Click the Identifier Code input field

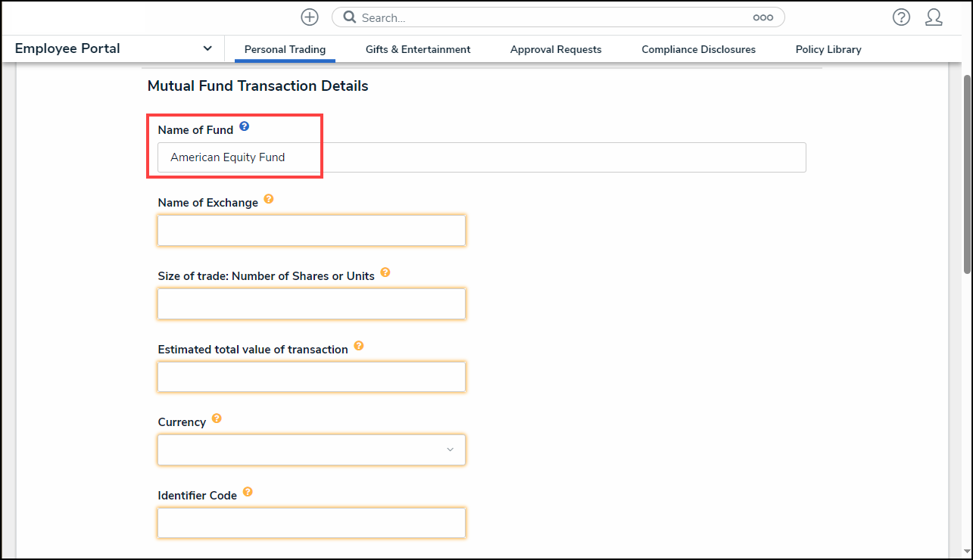click(x=311, y=523)
